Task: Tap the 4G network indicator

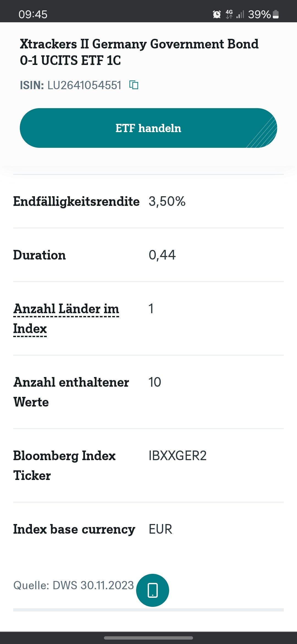Action: pyautogui.click(x=229, y=14)
